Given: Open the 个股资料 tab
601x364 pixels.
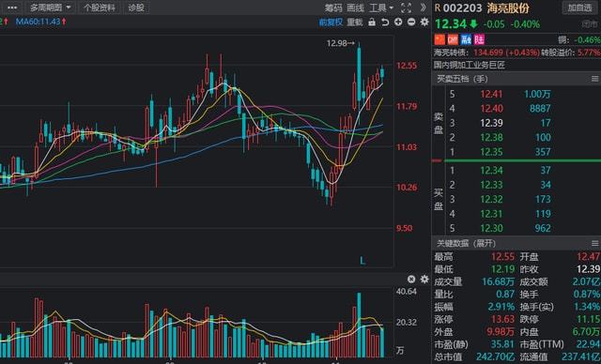Looking at the screenshot, I should pyautogui.click(x=99, y=8).
